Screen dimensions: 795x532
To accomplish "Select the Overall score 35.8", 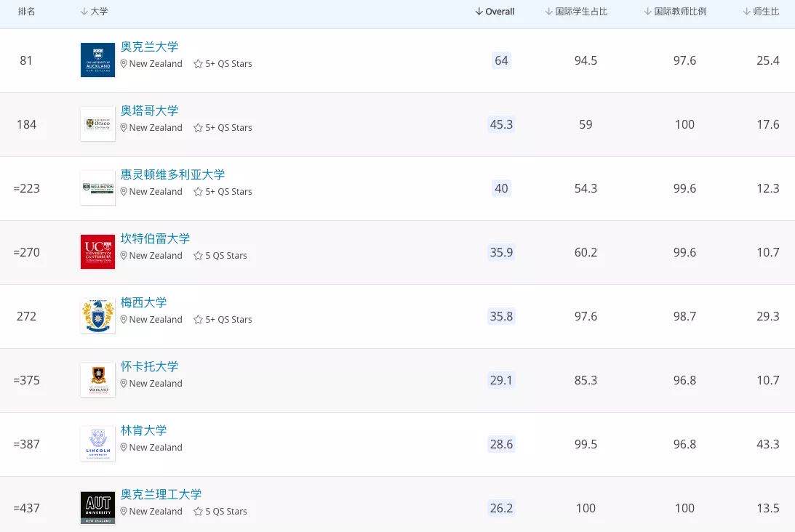I will tap(501, 316).
